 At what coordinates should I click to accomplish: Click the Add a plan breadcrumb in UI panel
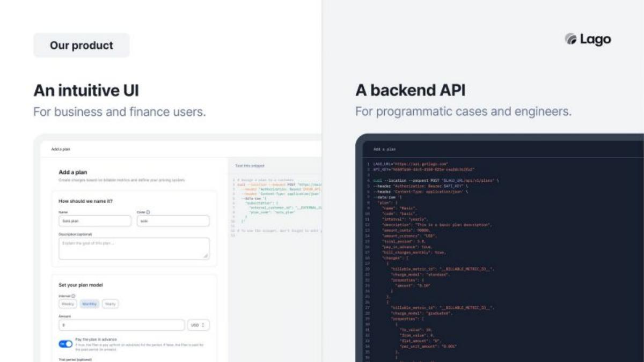tap(61, 149)
